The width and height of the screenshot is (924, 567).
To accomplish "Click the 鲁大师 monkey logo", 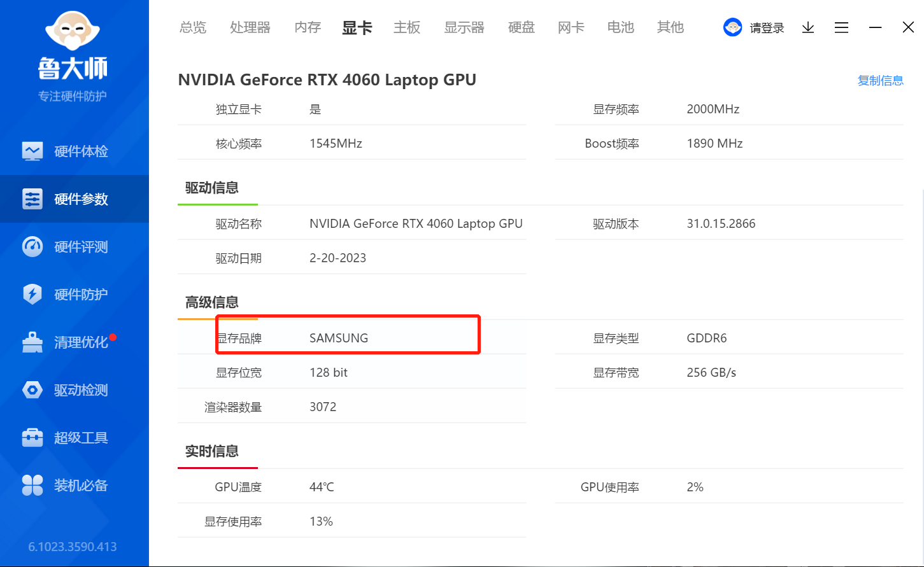I will tap(73, 31).
